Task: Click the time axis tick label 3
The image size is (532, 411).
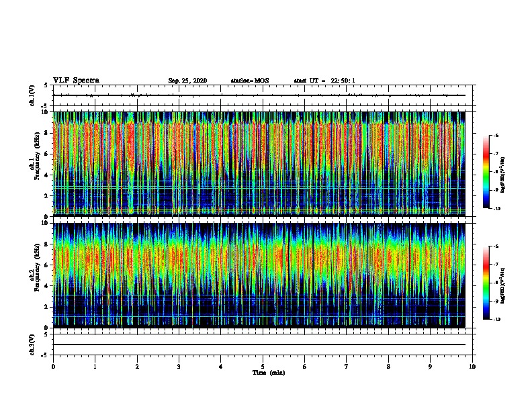Action: coord(179,367)
